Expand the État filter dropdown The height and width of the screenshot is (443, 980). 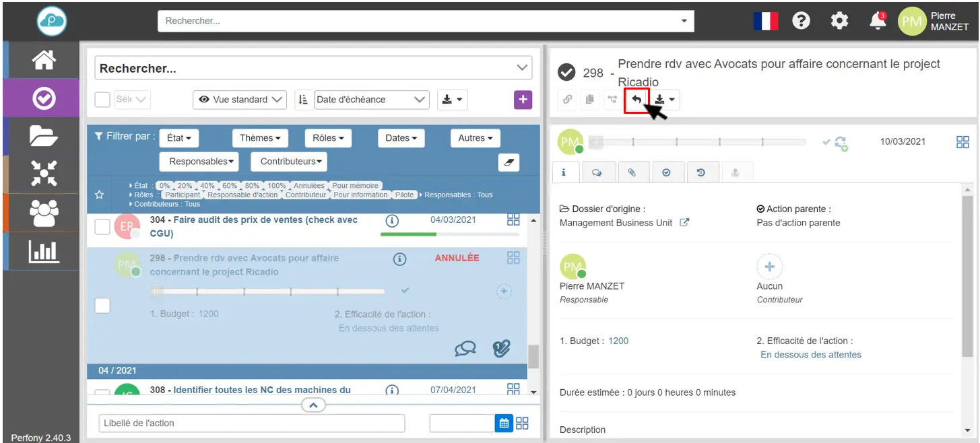click(x=178, y=138)
